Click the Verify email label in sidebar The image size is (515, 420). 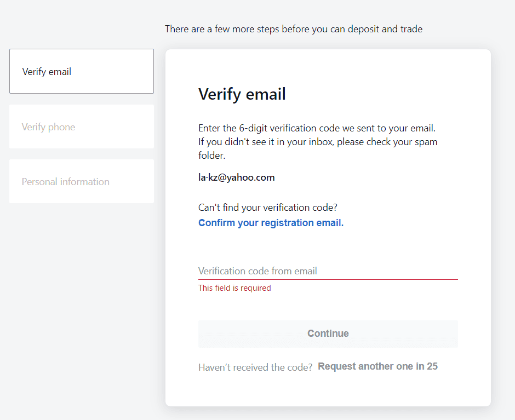[x=47, y=72]
